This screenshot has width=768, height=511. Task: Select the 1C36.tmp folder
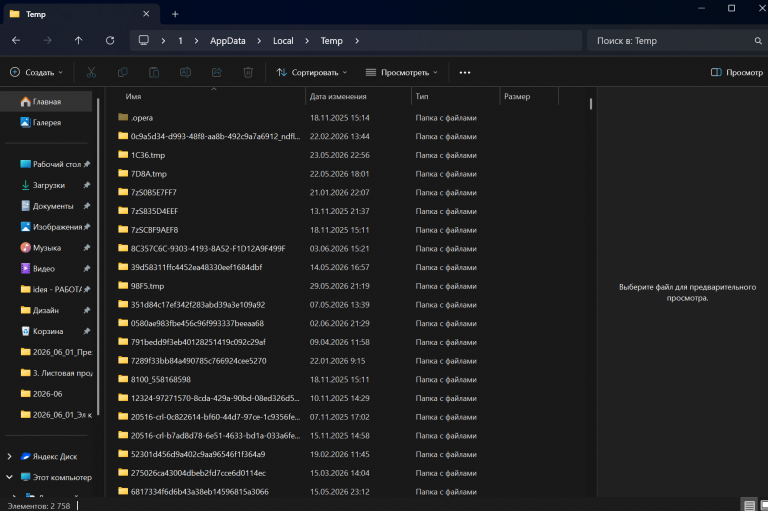click(x=142, y=155)
